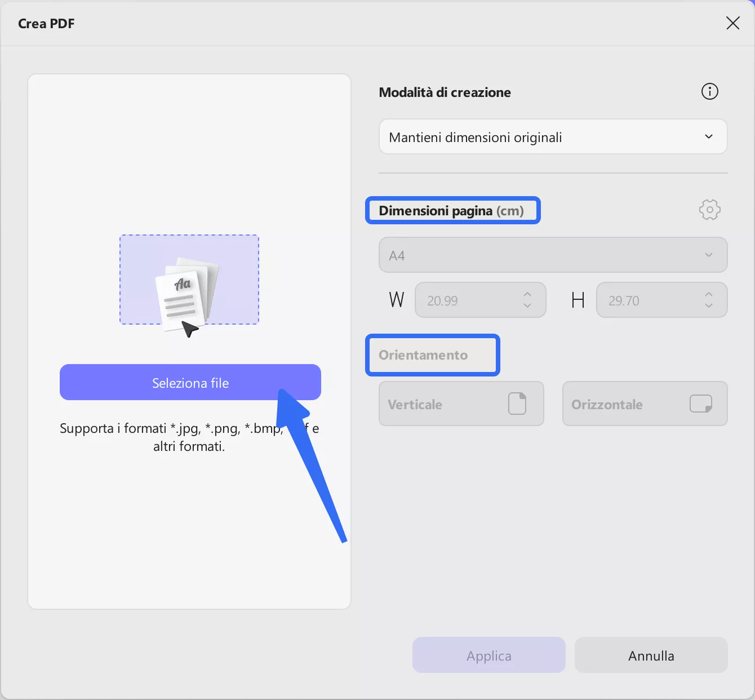
Task: Open the page size settings gear
Action: coord(709,210)
